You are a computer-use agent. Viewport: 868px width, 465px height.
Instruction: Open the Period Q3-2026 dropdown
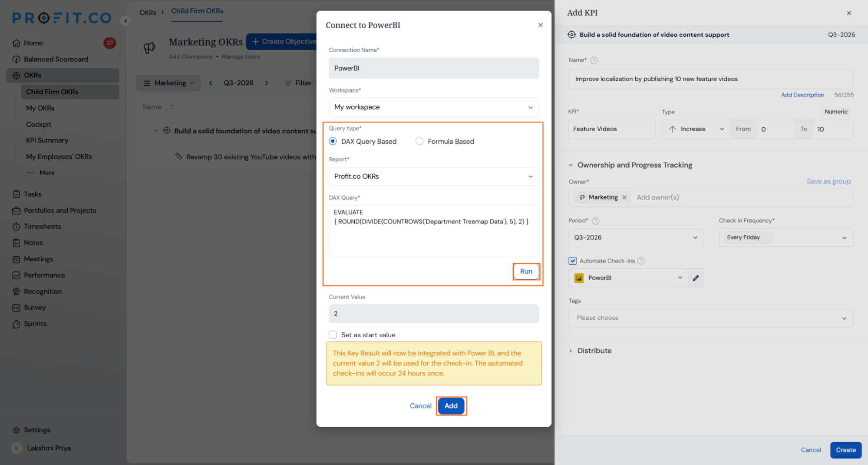pos(636,238)
